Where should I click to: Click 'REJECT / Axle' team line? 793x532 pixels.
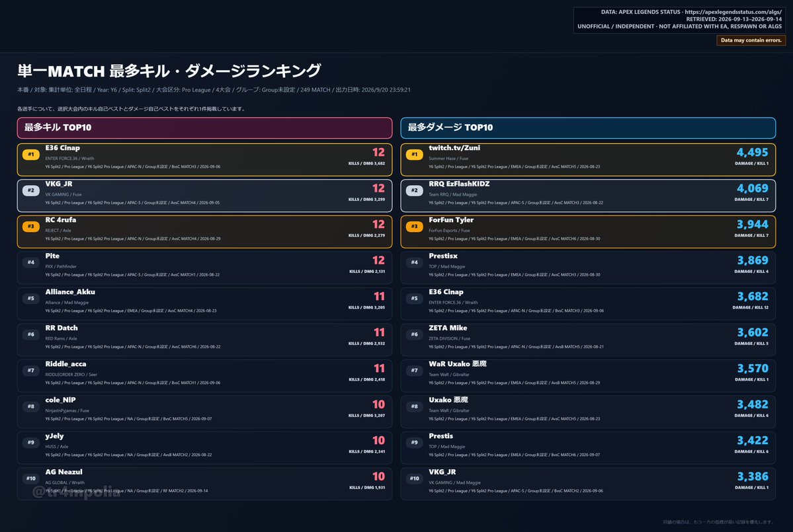click(x=58, y=231)
